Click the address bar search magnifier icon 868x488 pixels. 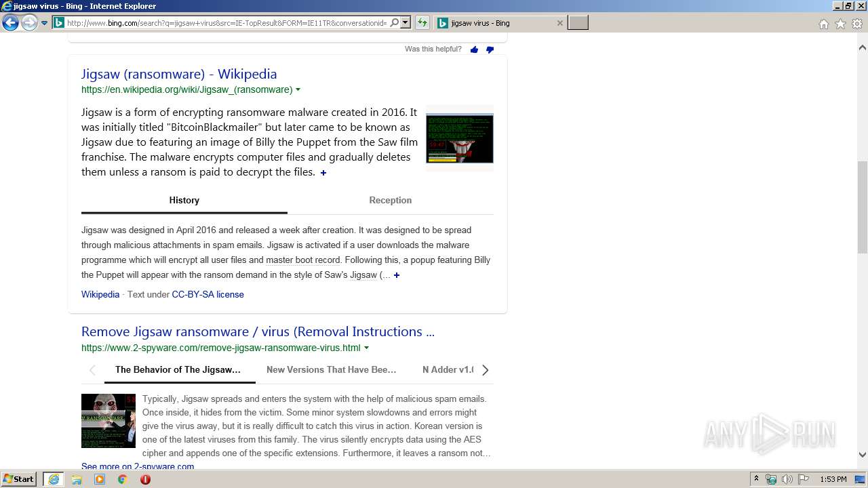pyautogui.click(x=395, y=23)
